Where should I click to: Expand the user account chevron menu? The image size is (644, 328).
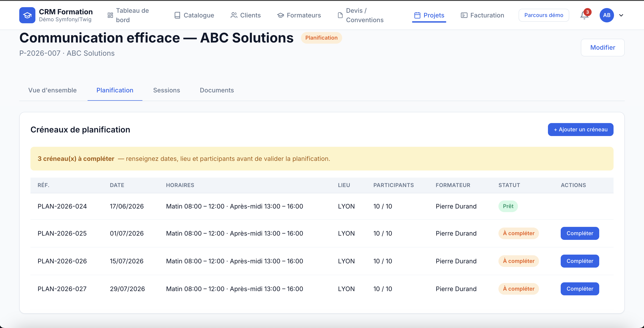(621, 15)
